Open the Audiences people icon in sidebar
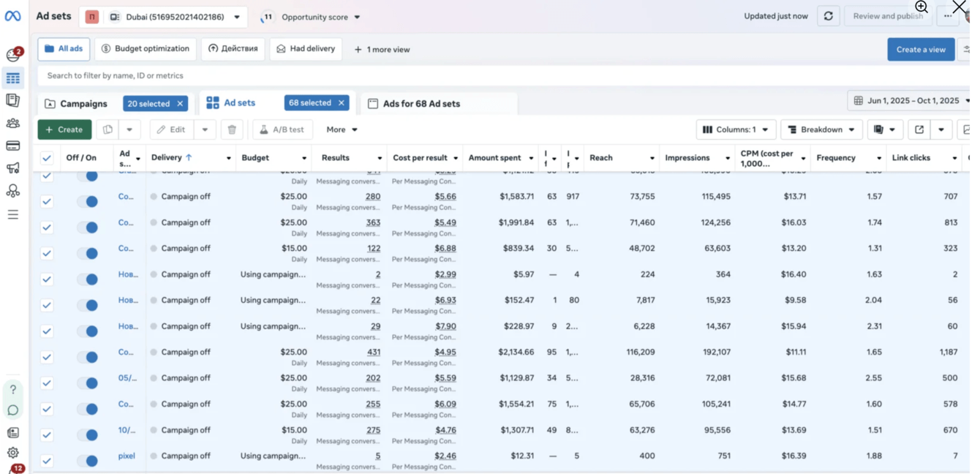The image size is (980, 474). [x=12, y=123]
